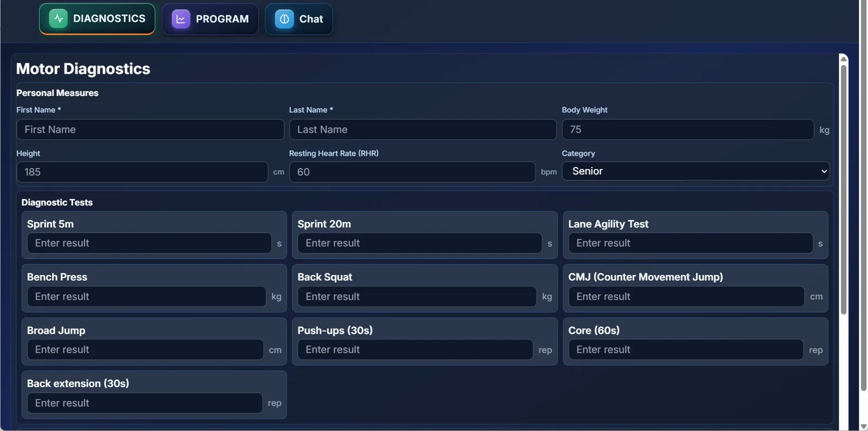868x431 pixels.
Task: Open the PROGRAM tab
Action: click(210, 19)
